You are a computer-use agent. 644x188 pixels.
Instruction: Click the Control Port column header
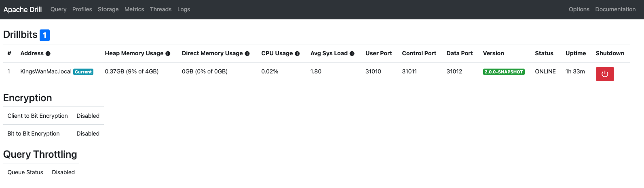tap(419, 53)
